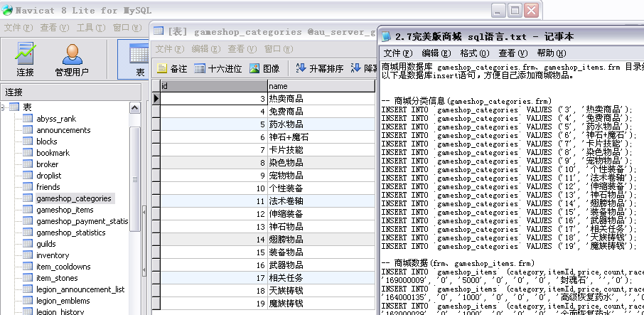Click the 'name' column header
This screenshot has height=315, width=644.
click(320, 85)
